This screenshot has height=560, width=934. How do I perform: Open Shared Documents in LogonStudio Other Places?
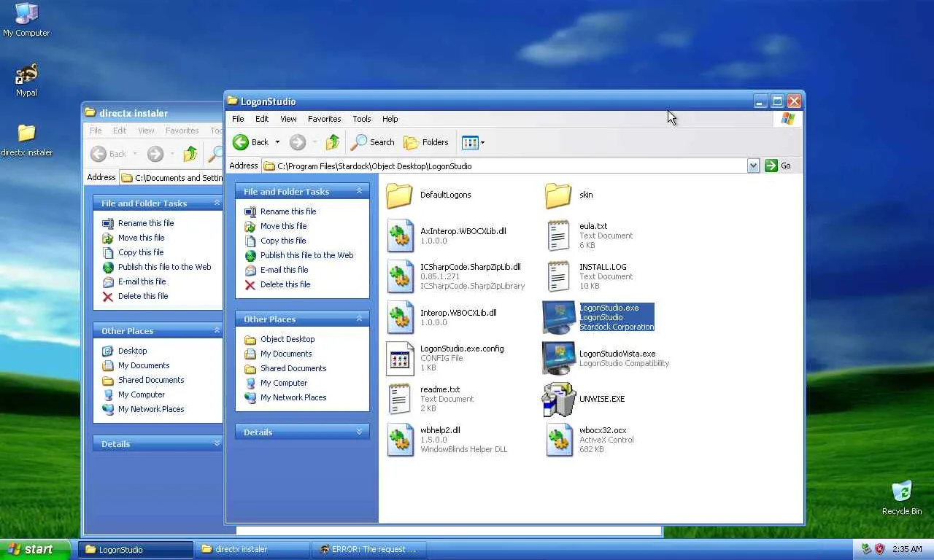pos(293,368)
